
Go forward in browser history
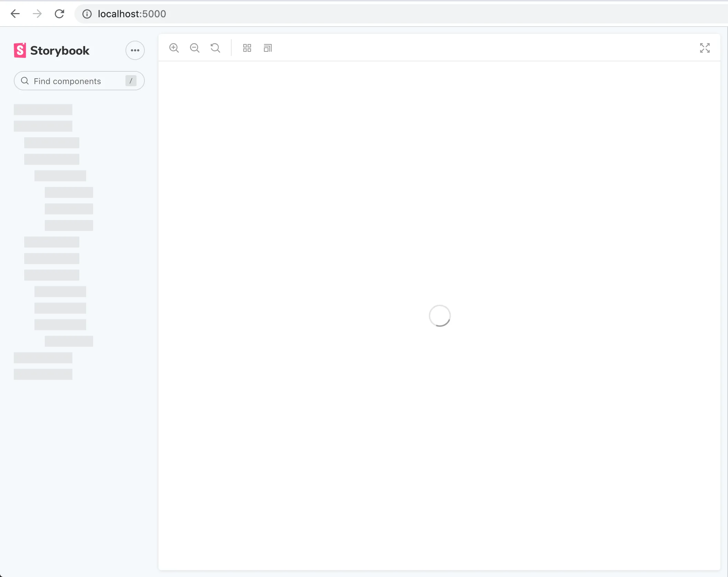tap(37, 14)
